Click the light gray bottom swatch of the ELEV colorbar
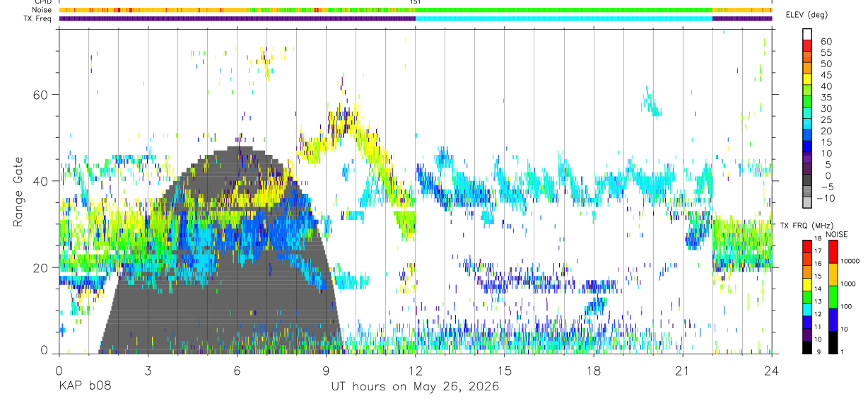Viewport: 868px width, 401px height. coord(808,202)
